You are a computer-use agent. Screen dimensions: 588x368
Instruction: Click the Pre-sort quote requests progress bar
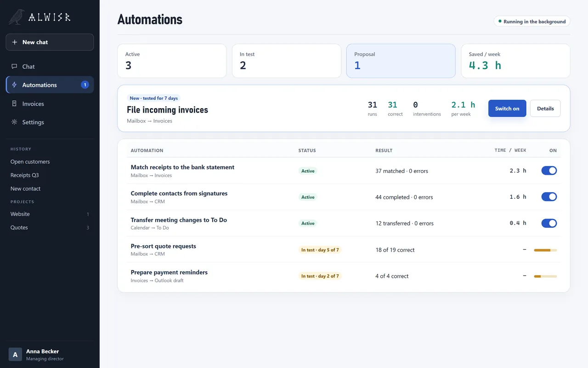(545, 250)
